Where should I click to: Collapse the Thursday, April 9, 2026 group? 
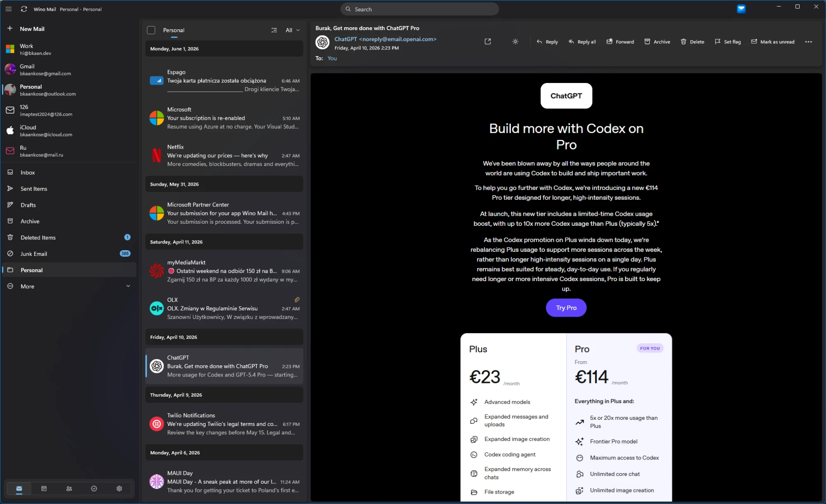pos(224,395)
